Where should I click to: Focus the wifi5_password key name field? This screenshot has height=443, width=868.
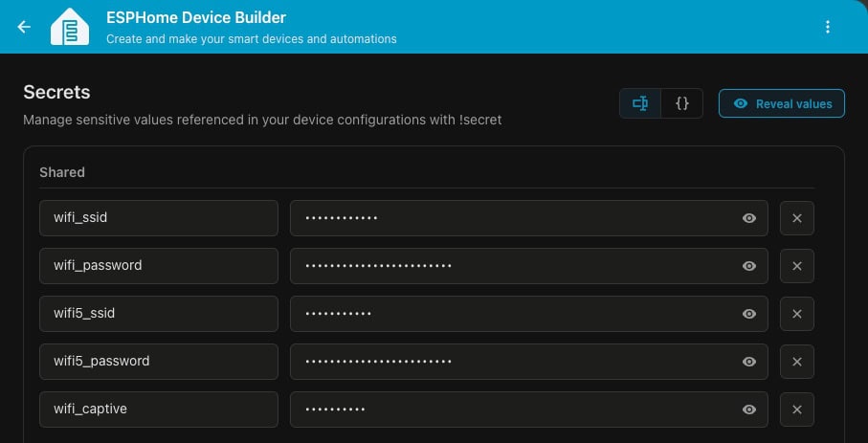(159, 362)
